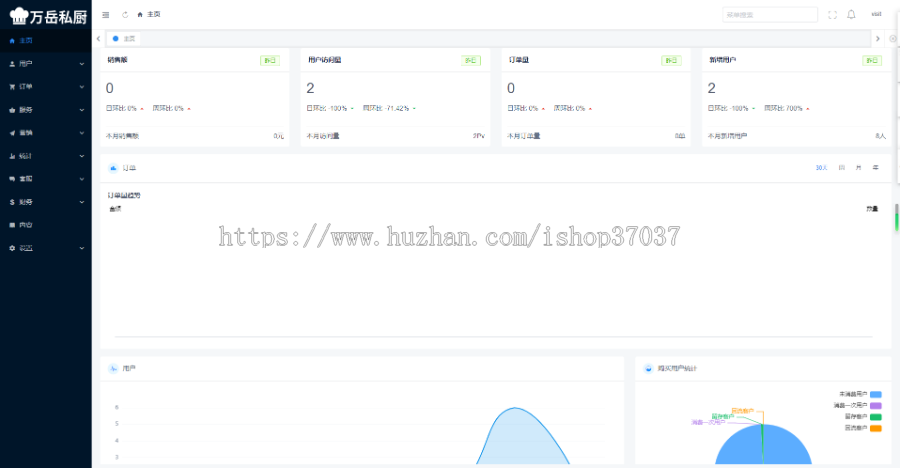Image resolution: width=900 pixels, height=468 pixels.
Task: Expand the 统计 menu chevron
Action: [x=82, y=156]
